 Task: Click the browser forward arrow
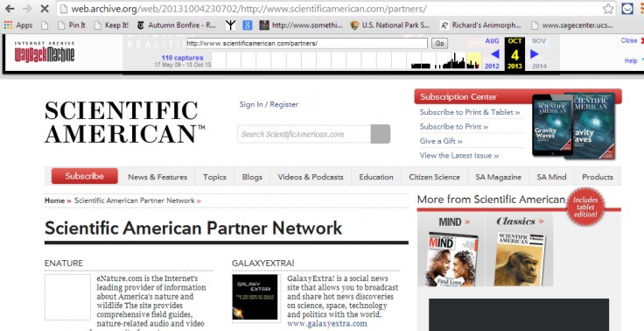pos(27,8)
